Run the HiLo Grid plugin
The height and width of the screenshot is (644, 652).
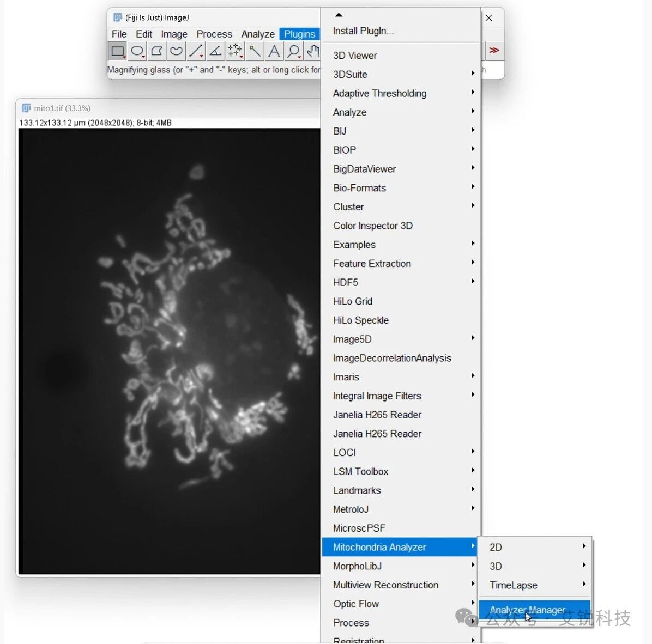pyautogui.click(x=401, y=301)
